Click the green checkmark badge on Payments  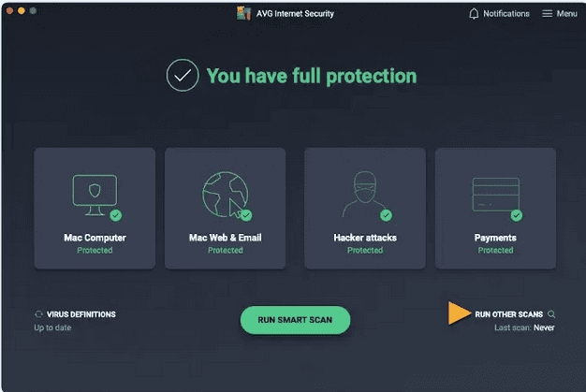pyautogui.click(x=517, y=215)
